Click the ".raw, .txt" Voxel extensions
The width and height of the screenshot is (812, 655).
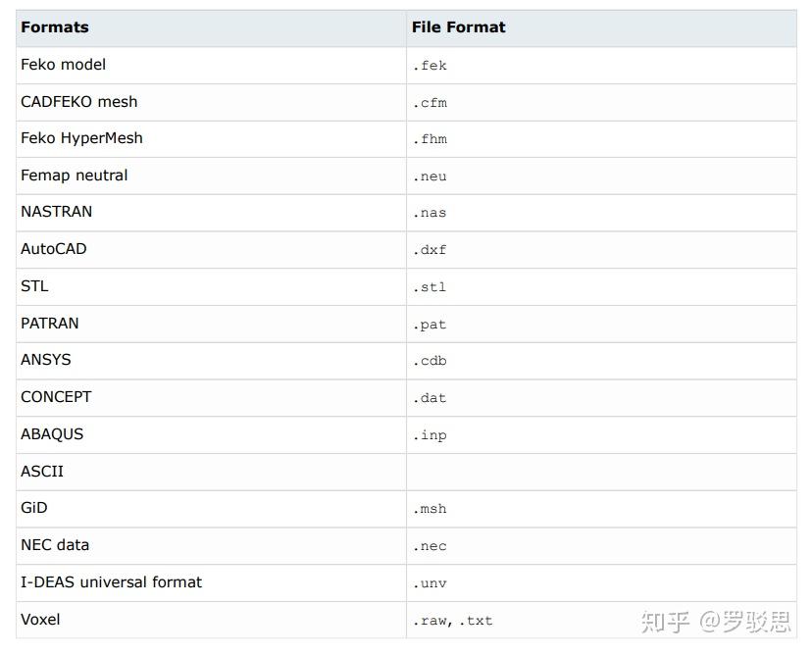click(x=452, y=621)
